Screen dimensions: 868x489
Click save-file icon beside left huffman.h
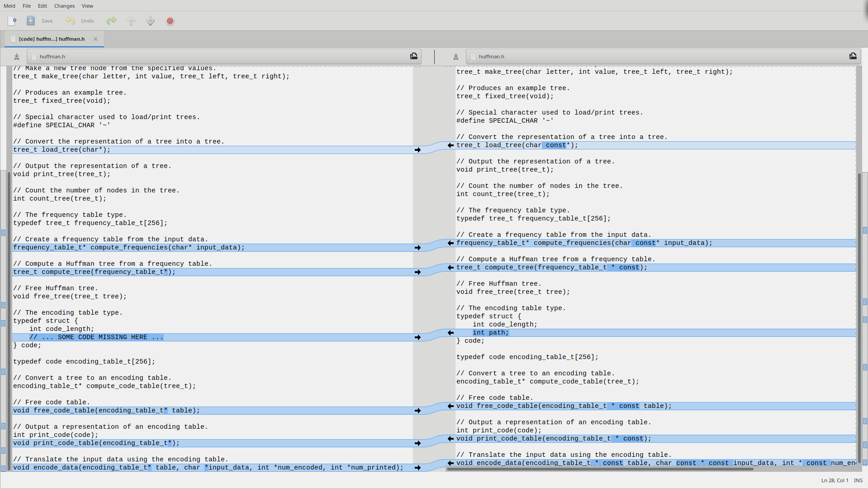17,57
